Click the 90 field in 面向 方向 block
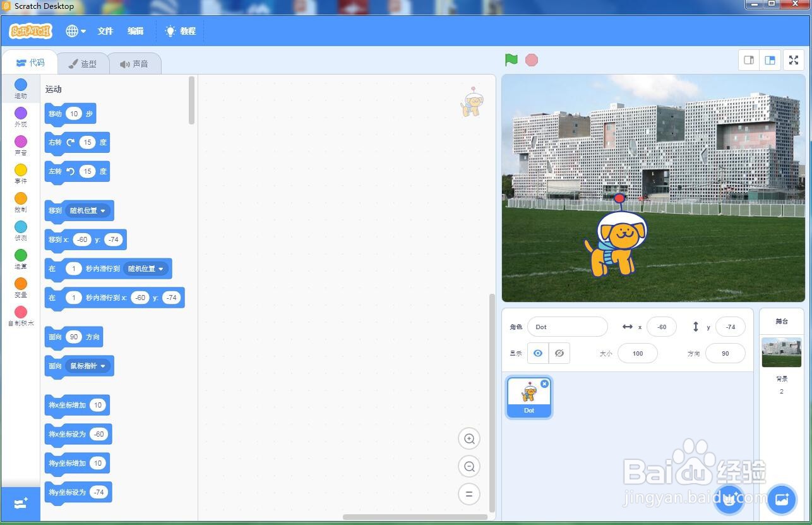The image size is (812, 525). point(74,337)
